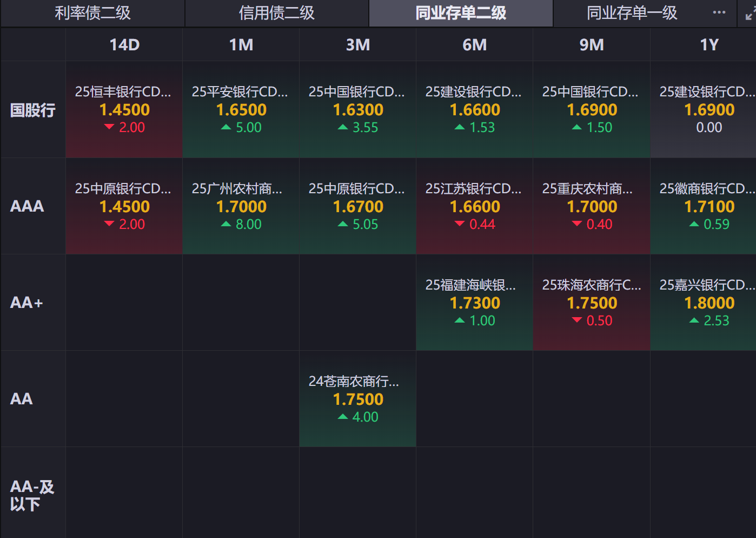Click the 14D column header

pyautogui.click(x=124, y=44)
